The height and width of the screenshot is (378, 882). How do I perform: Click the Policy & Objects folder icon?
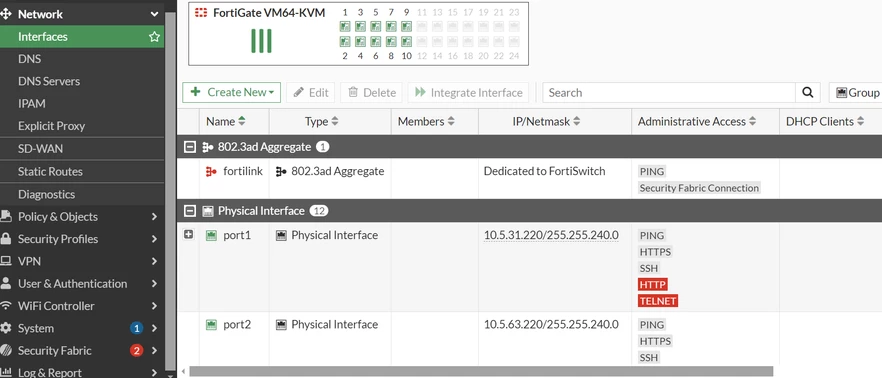click(6, 216)
